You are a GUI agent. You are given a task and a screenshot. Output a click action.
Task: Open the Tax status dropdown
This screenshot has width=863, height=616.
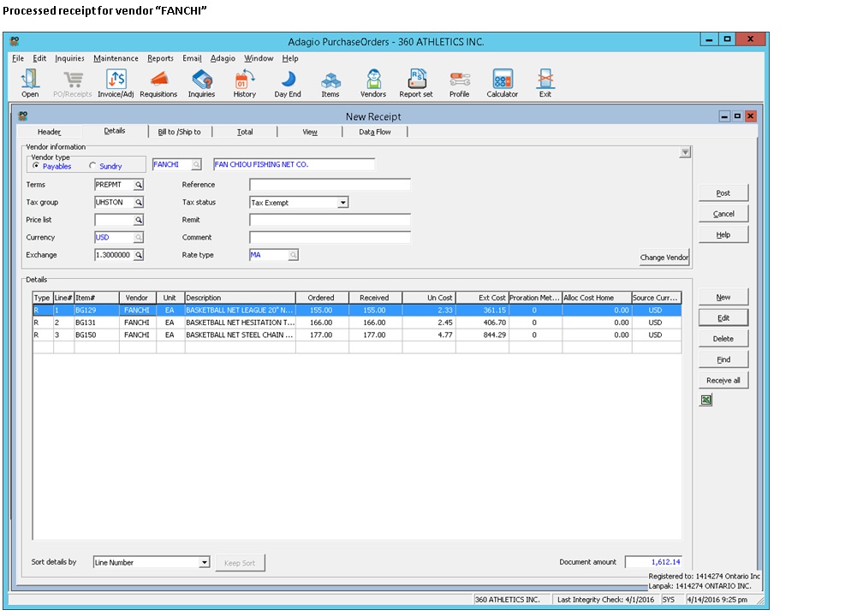[343, 203]
